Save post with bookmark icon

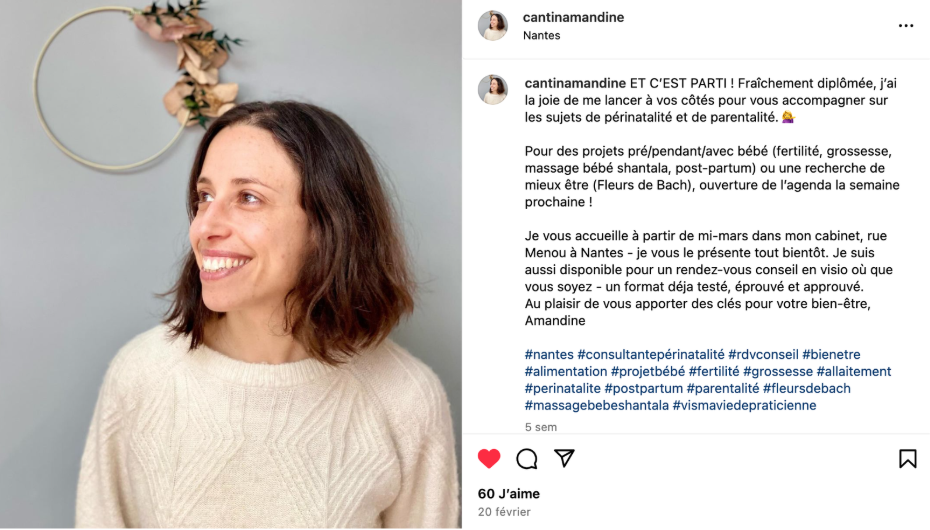coord(907,458)
